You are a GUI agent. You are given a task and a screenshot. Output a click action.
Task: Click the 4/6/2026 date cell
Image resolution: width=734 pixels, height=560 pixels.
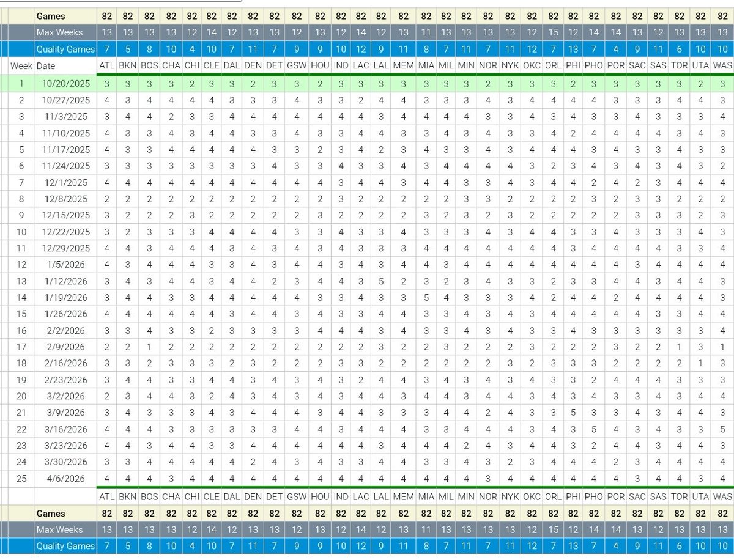point(65,478)
